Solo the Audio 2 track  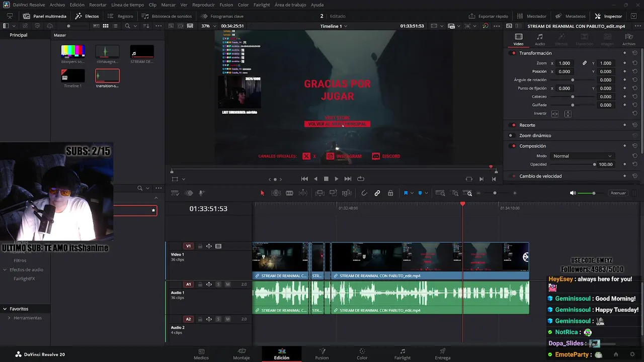point(218,319)
